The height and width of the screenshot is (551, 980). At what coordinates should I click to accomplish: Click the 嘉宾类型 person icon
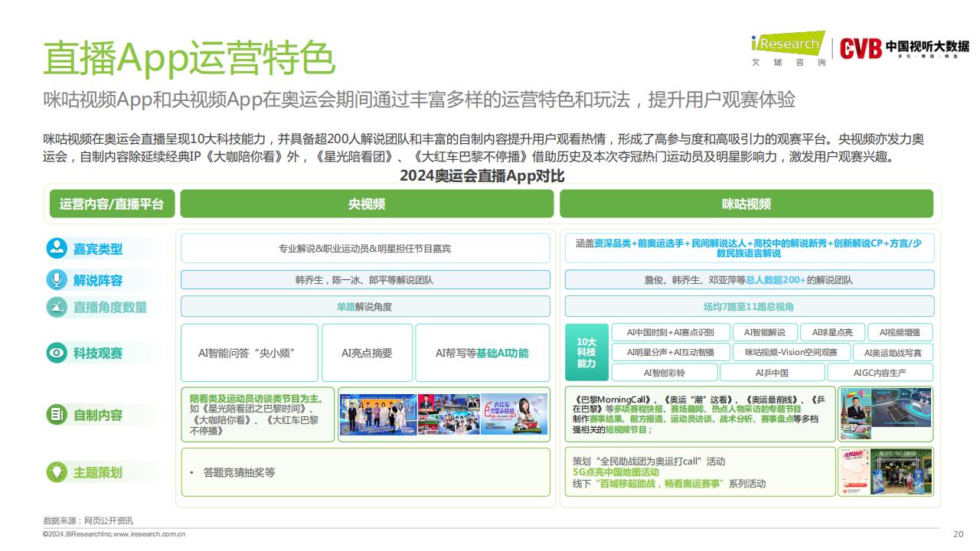[x=57, y=248]
